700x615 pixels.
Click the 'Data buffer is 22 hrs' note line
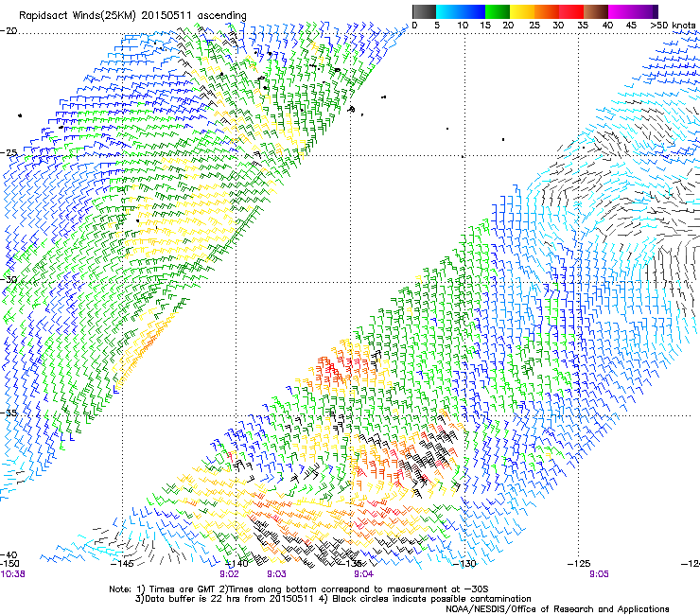333,599
